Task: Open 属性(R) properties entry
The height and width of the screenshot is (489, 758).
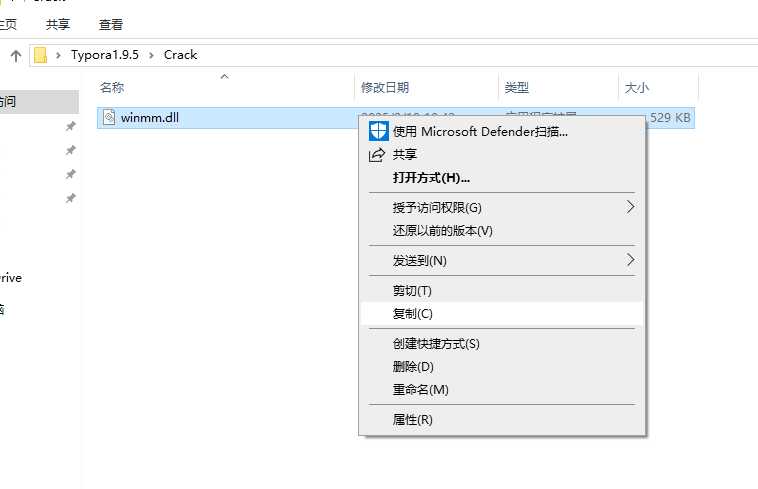Action: pos(502,420)
